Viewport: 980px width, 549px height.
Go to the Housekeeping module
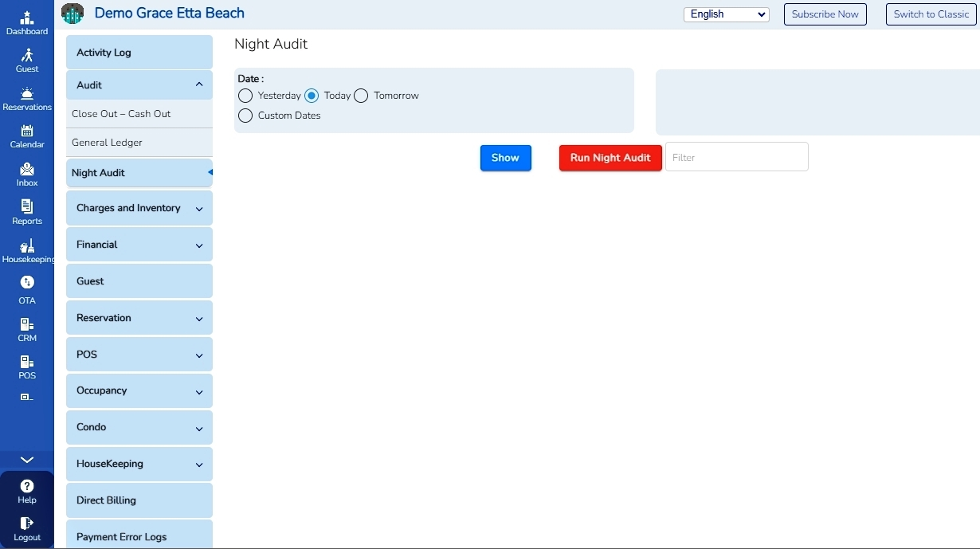[27, 250]
